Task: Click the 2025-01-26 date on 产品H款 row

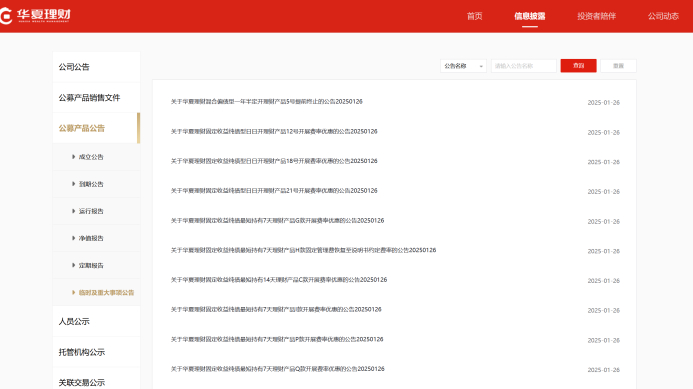Action: pos(604,251)
